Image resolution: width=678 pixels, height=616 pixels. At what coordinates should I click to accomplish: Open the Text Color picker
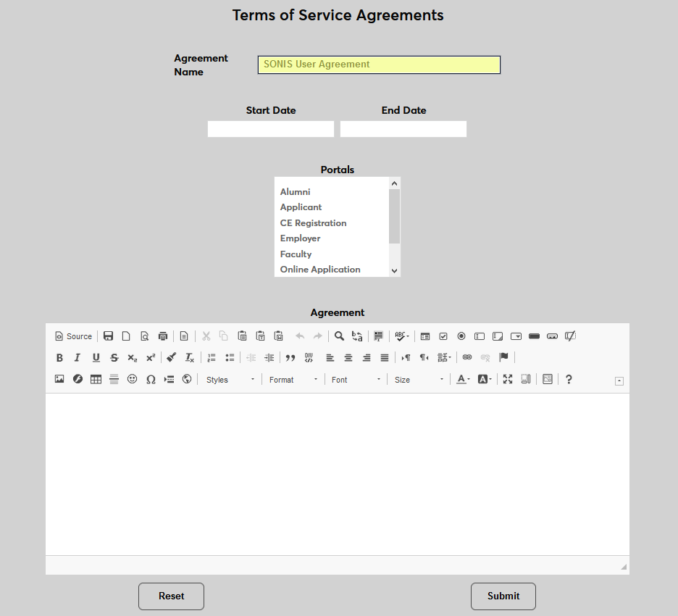pos(463,379)
